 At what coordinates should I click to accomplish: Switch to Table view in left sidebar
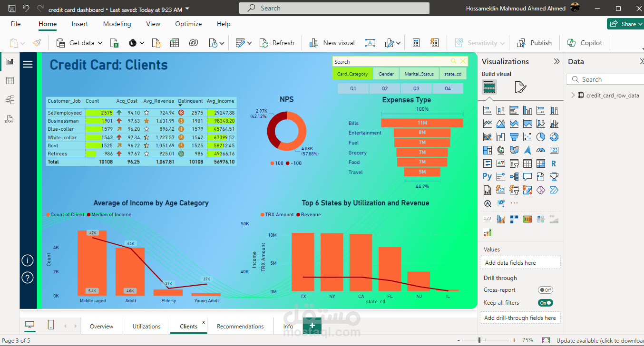tap(10, 81)
